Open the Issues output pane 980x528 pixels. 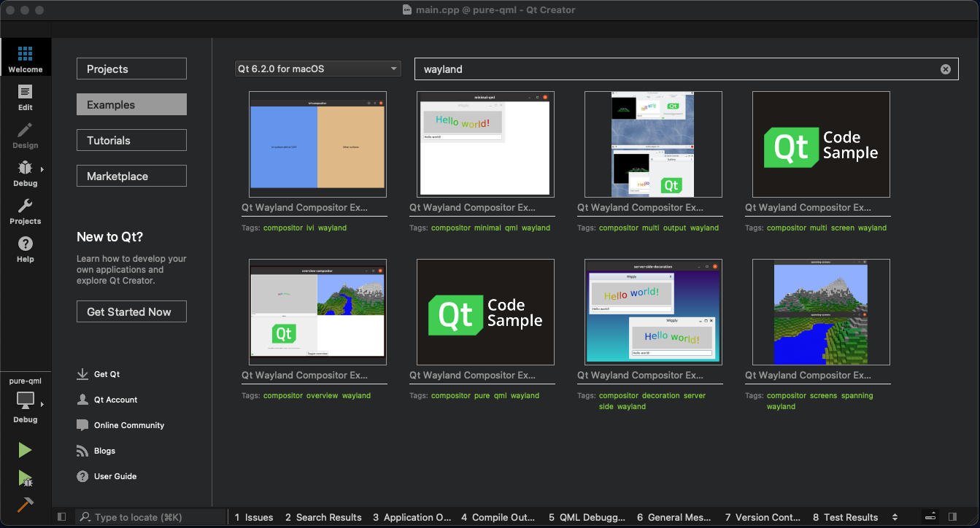(254, 517)
